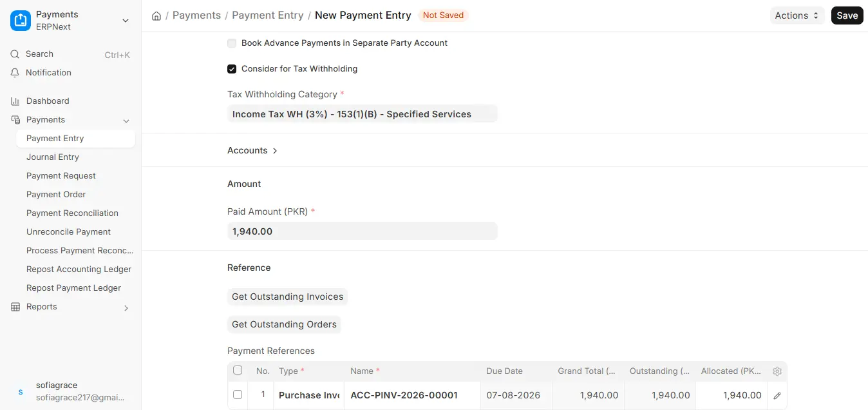The image size is (868, 410).
Task: Open the Actions dropdown
Action: [x=797, y=15]
